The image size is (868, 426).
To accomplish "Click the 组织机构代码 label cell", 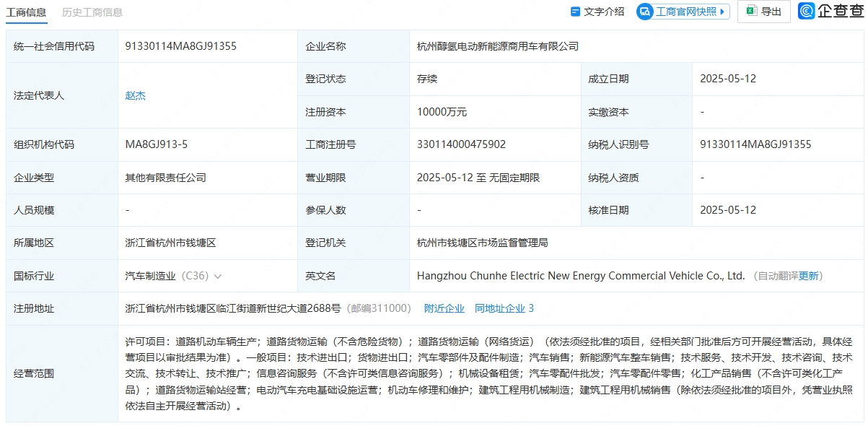I will click(62, 144).
